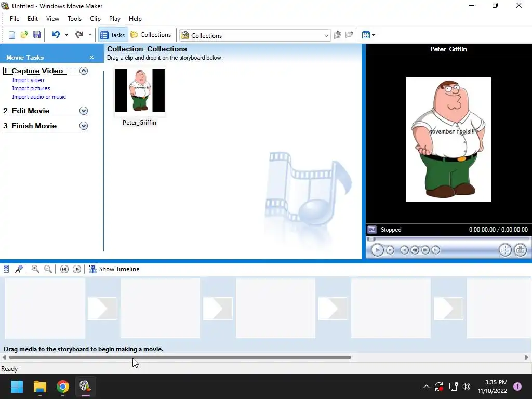Click the Import pictures link

point(31,88)
